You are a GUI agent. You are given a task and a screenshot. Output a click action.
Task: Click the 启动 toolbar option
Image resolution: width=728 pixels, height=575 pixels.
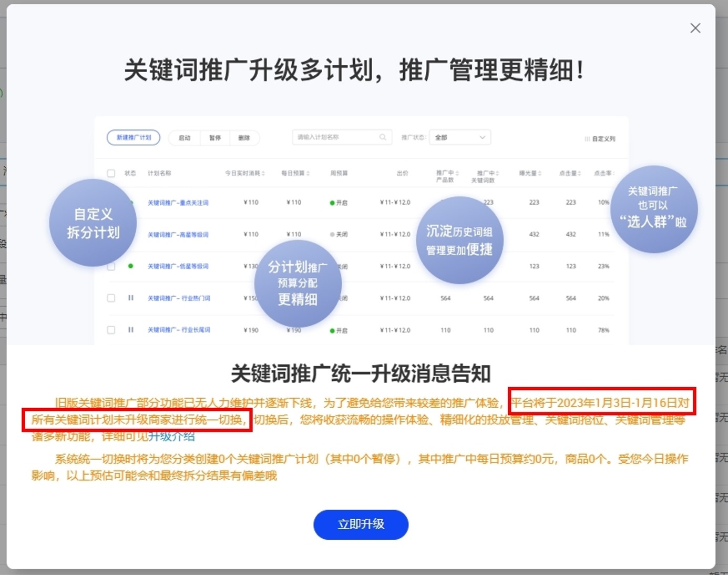(184, 138)
